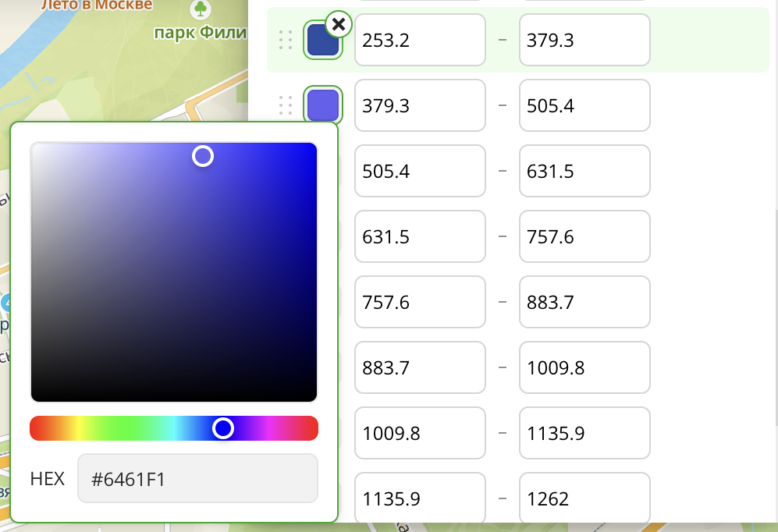This screenshot has height=532, width=778.
Task: Click the range start field showing 253.2
Action: click(x=420, y=40)
